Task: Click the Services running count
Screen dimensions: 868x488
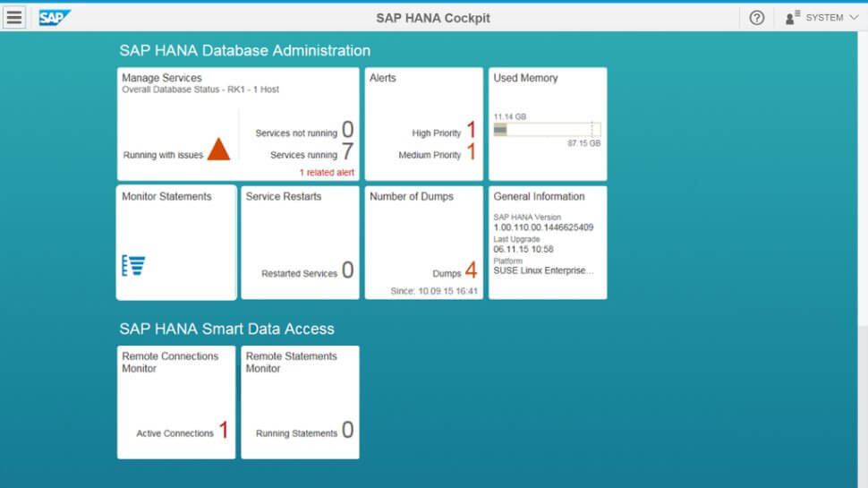Action: (347, 152)
